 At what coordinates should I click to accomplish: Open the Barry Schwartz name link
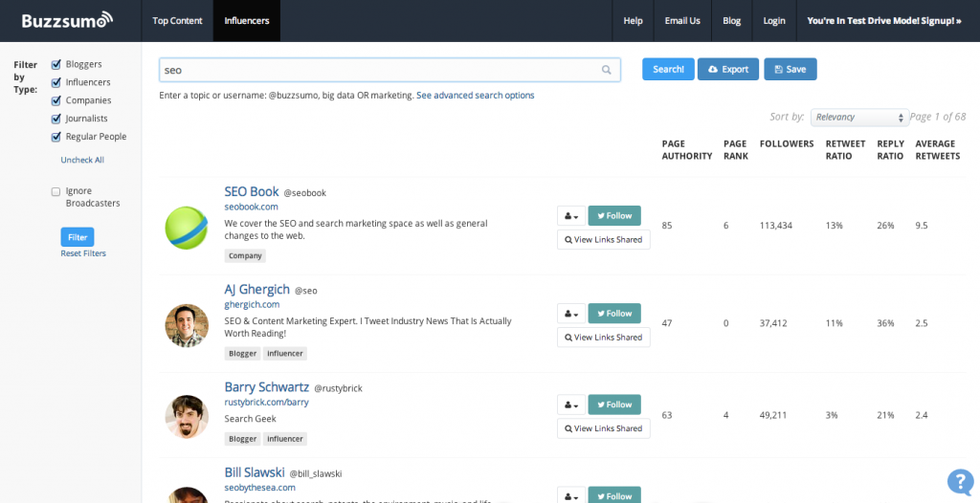[266, 387]
